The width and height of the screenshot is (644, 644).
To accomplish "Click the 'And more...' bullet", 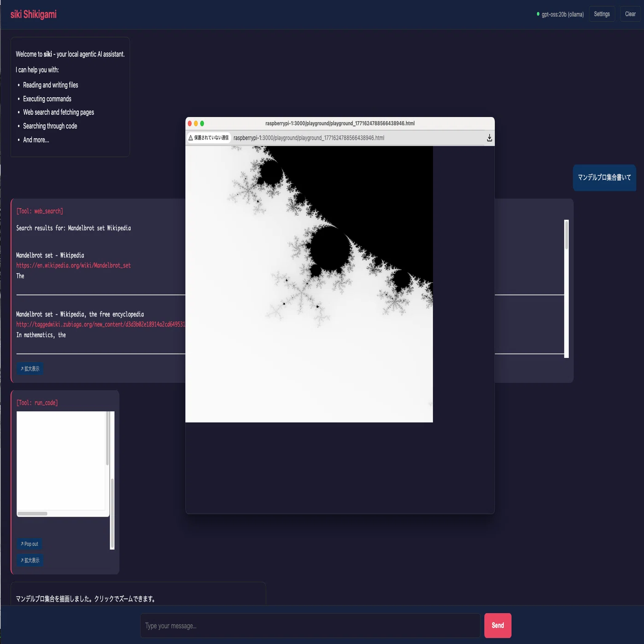I will 36,140.
